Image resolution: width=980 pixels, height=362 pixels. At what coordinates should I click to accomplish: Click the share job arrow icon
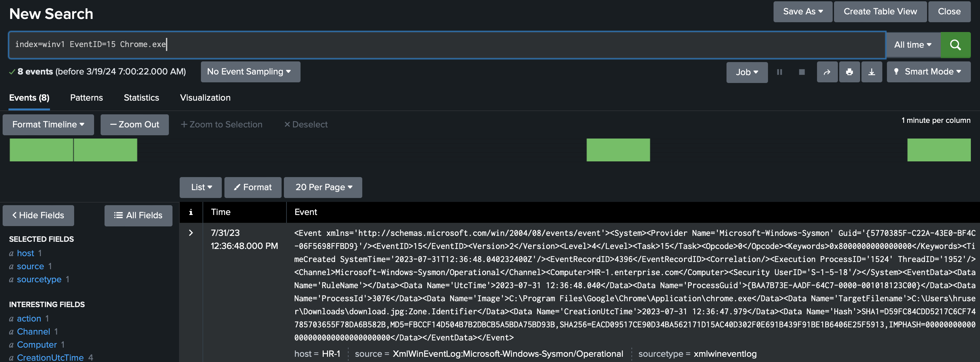pyautogui.click(x=827, y=72)
